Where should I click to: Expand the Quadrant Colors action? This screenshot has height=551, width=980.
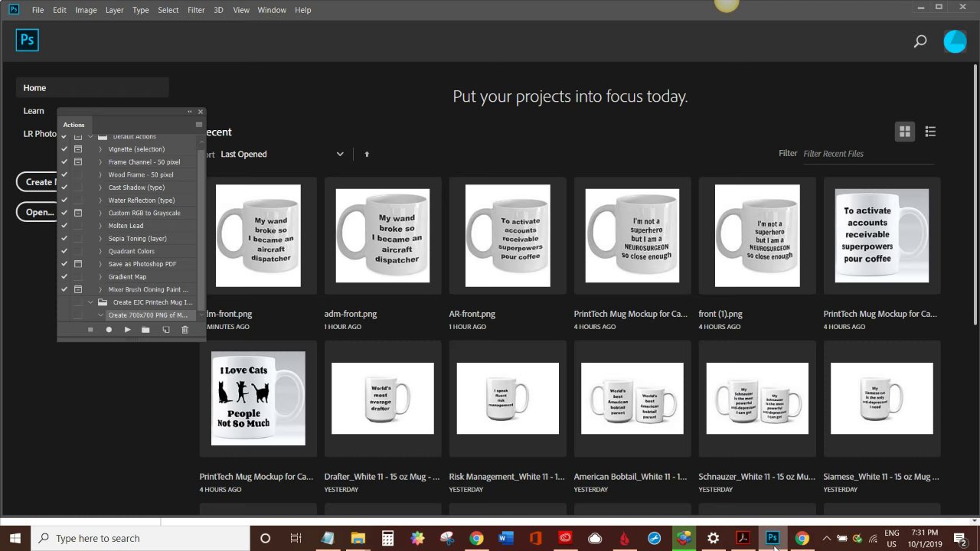tap(100, 251)
